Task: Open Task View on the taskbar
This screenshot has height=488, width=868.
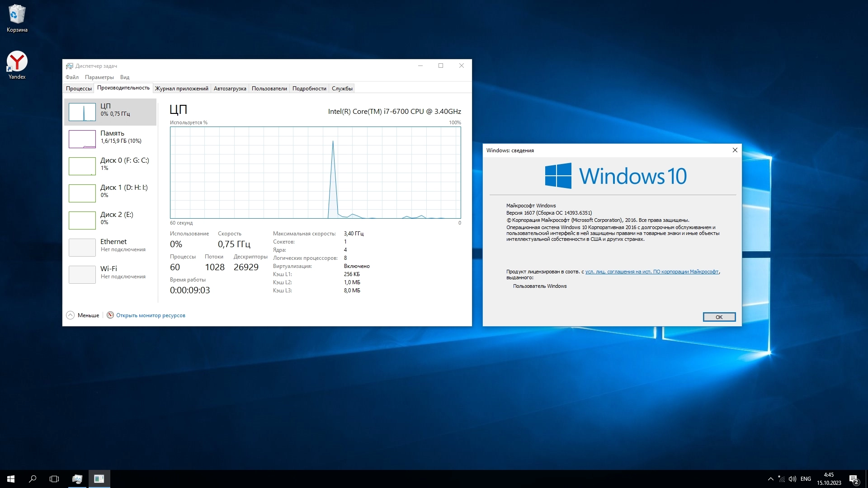Action: click(x=54, y=479)
